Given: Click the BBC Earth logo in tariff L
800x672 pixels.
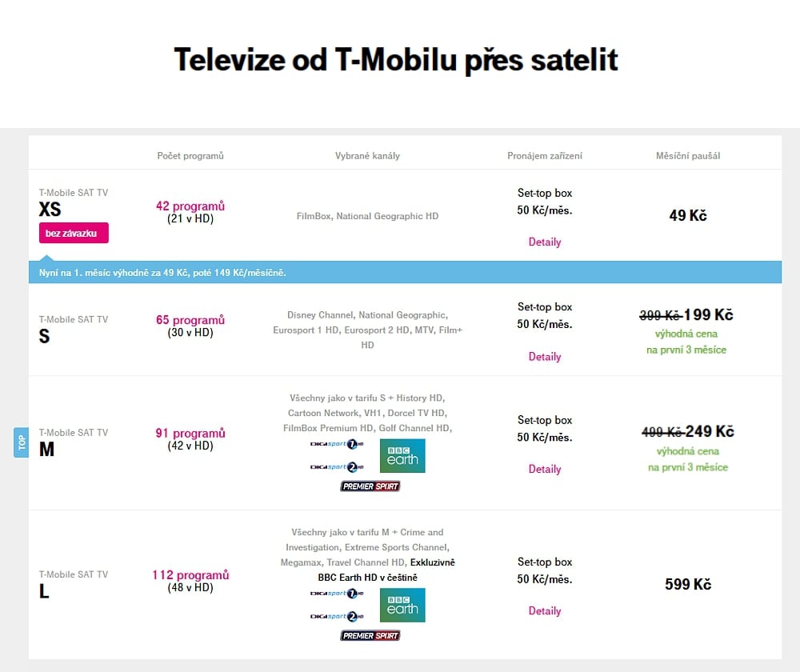Looking at the screenshot, I should click(x=402, y=606).
